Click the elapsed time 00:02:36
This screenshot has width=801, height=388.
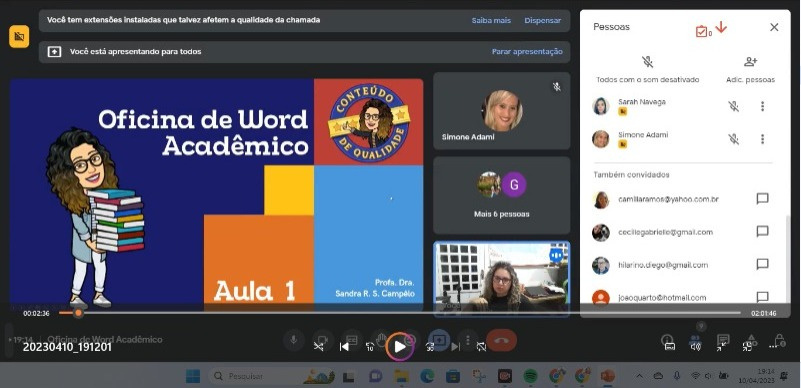point(36,313)
